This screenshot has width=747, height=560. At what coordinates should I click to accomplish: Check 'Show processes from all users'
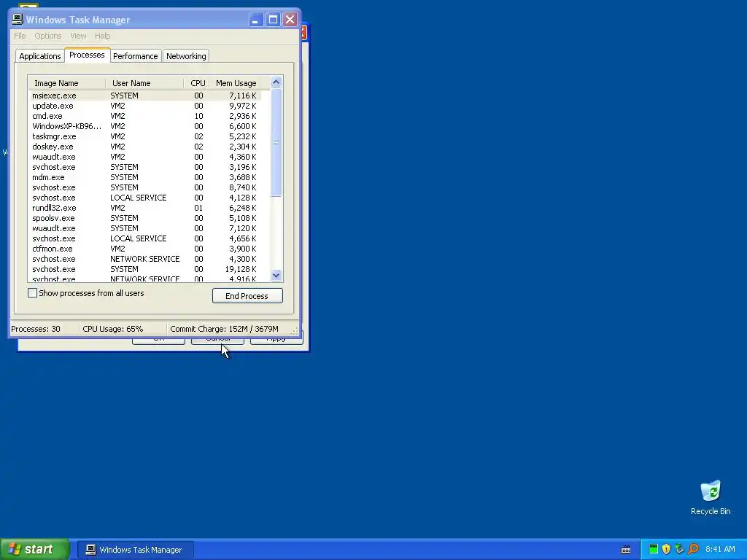point(32,293)
